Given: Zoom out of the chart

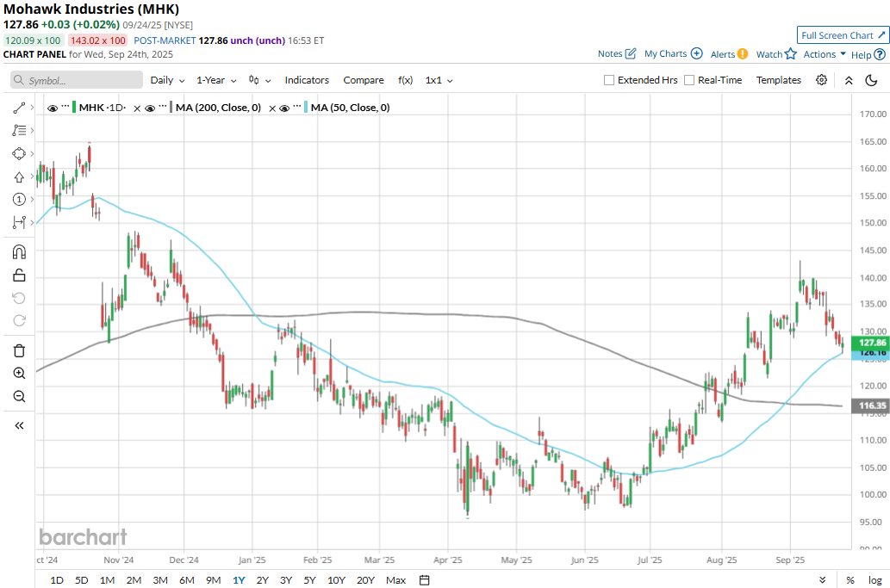Looking at the screenshot, I should pyautogui.click(x=19, y=396).
